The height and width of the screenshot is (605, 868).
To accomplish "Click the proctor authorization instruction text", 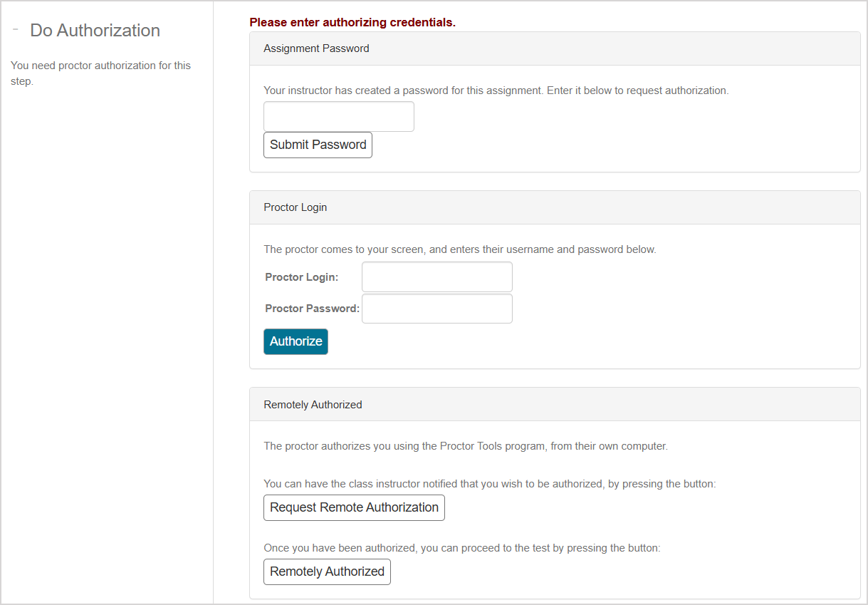I will click(x=100, y=73).
